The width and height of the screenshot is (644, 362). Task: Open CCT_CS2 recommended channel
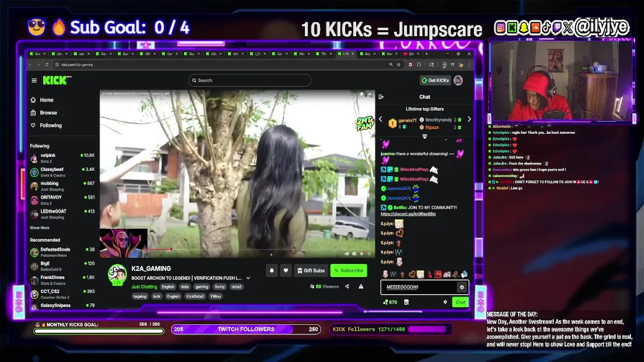[62, 294]
